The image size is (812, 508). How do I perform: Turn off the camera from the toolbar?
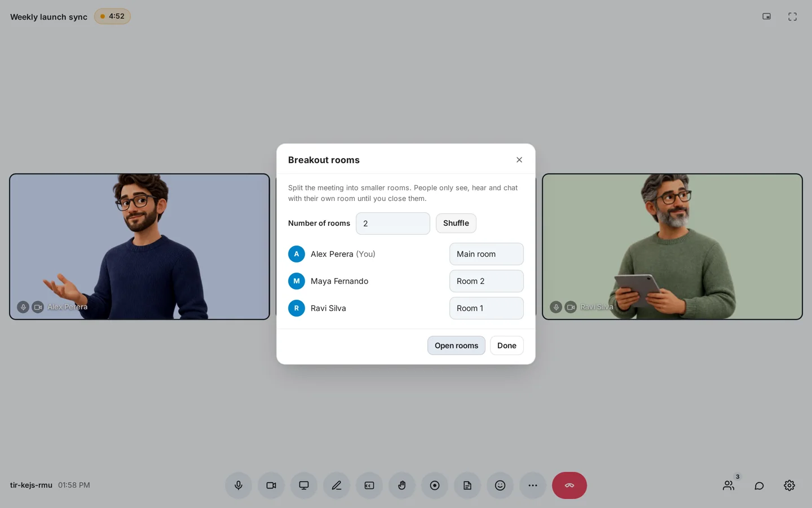click(x=271, y=485)
